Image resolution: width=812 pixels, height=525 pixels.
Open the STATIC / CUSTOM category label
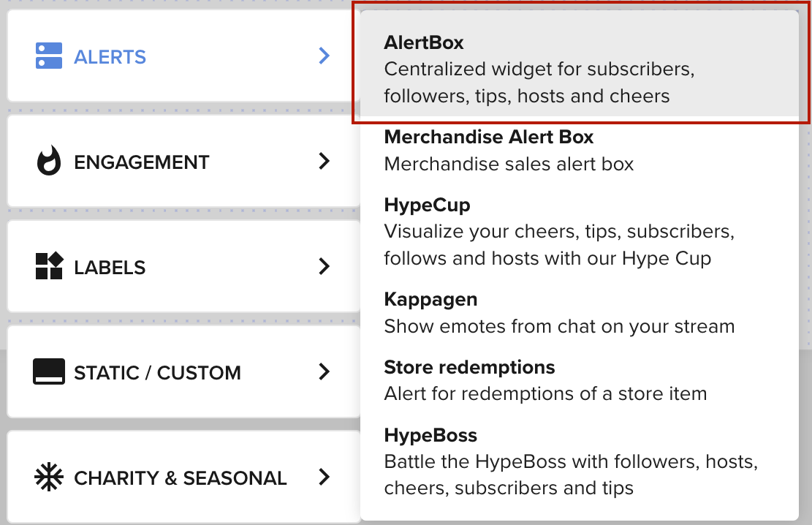point(157,373)
